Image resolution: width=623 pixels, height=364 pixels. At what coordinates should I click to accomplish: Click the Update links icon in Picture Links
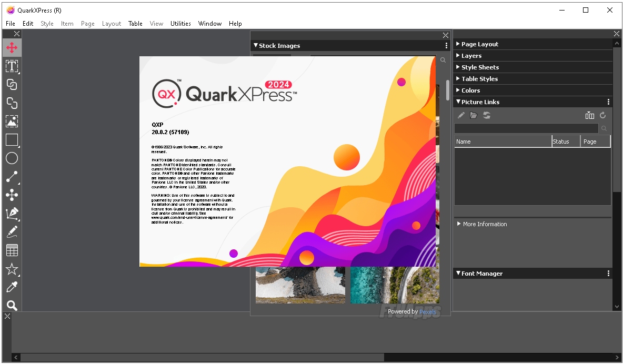point(487,115)
